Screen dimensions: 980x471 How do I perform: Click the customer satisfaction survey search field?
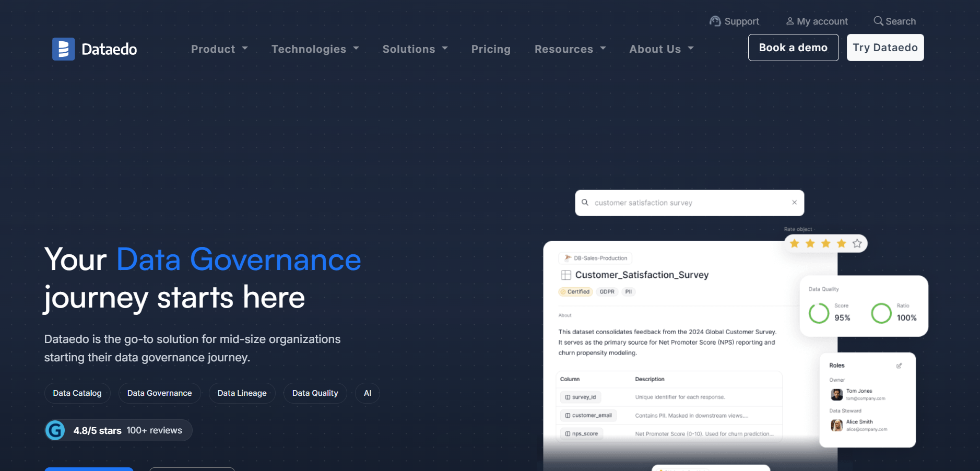(689, 203)
